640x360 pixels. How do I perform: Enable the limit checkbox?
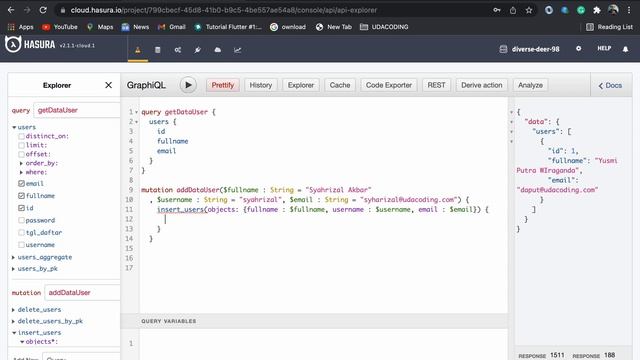pos(21,145)
